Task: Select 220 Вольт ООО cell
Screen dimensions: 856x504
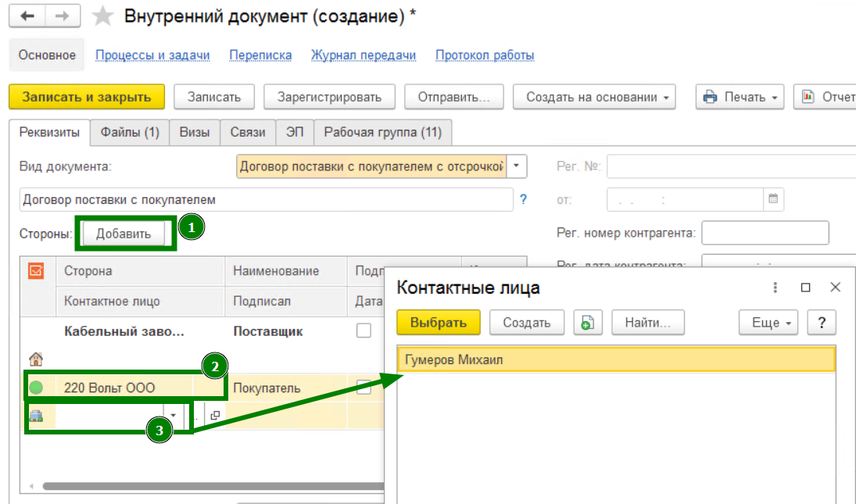Action: pyautogui.click(x=109, y=388)
